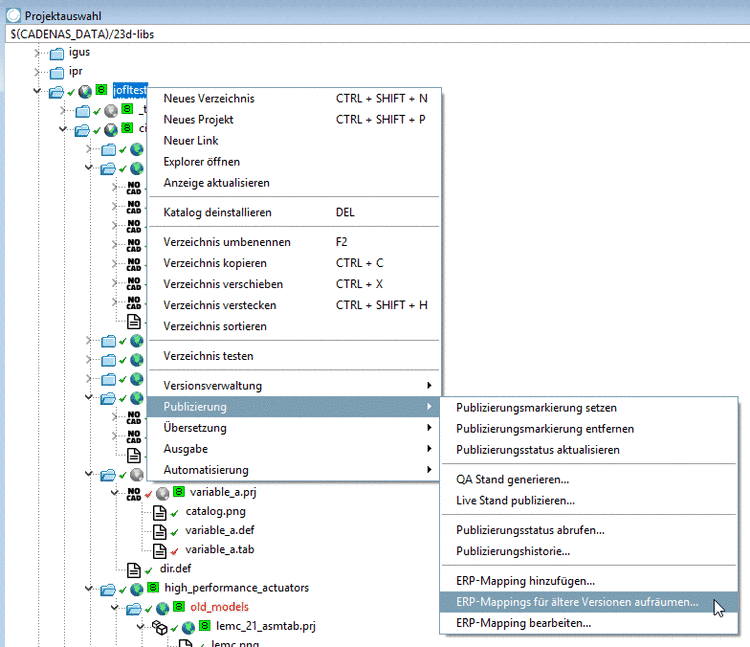Click the file icon of dir.def
Image resolution: width=750 pixels, height=647 pixels.
pyautogui.click(x=134, y=570)
